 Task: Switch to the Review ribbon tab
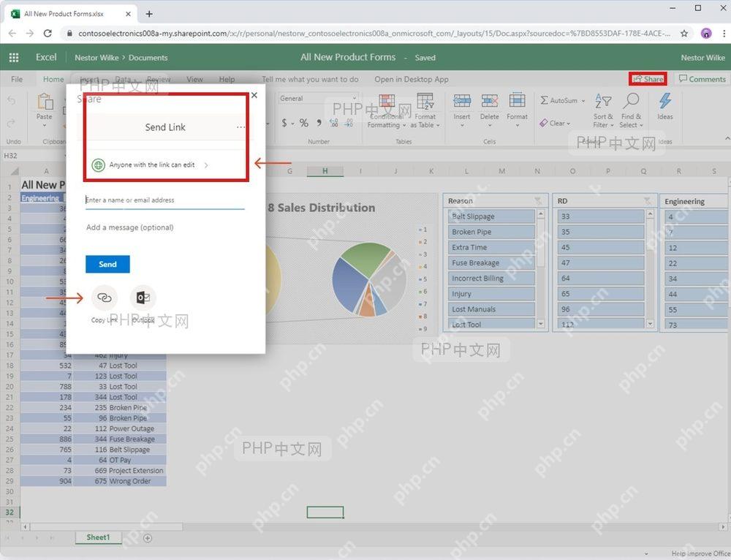point(159,79)
